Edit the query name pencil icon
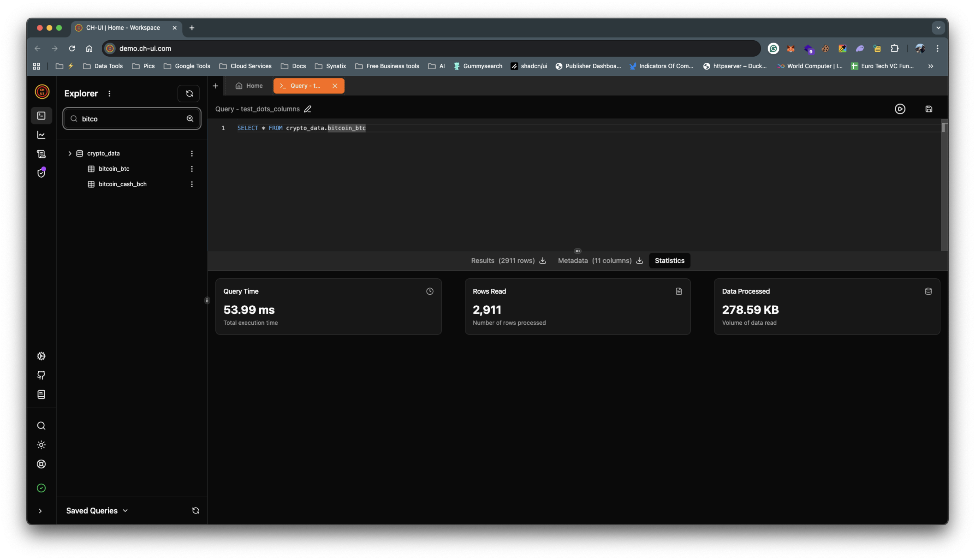This screenshot has height=560, width=975. pyautogui.click(x=308, y=109)
